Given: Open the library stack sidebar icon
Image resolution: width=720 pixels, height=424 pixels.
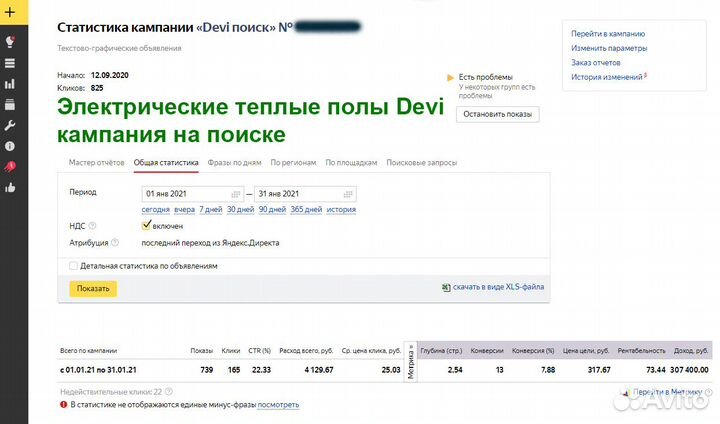Looking at the screenshot, I should pyautogui.click(x=10, y=104).
